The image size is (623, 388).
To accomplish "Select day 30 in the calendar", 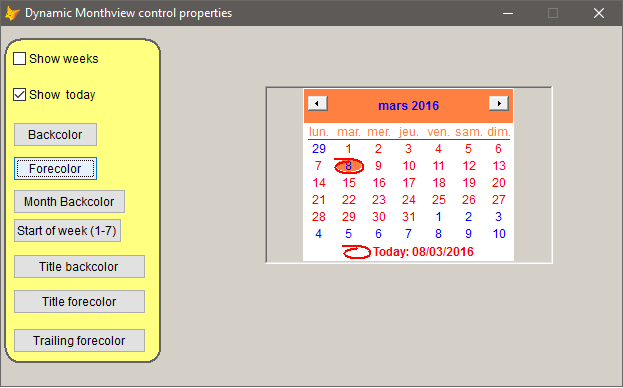I will 379,217.
